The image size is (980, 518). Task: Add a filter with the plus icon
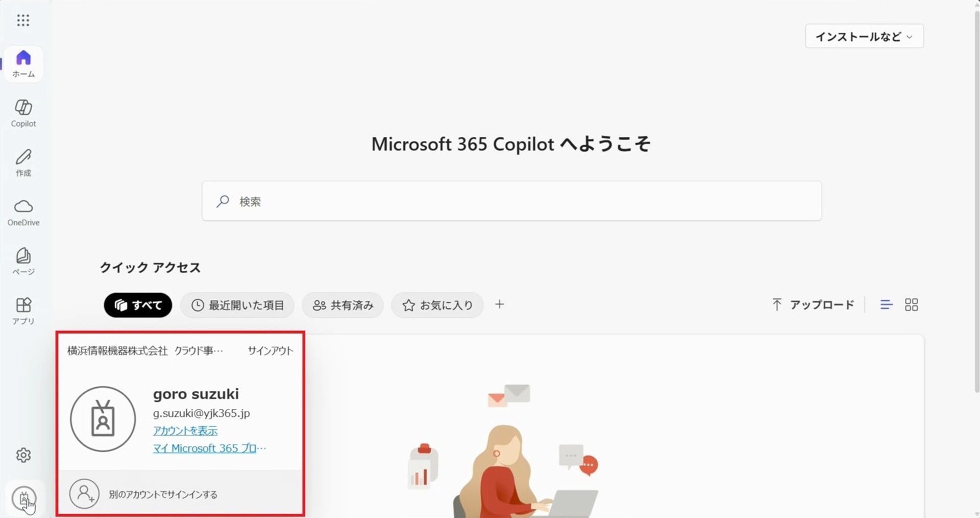500,304
